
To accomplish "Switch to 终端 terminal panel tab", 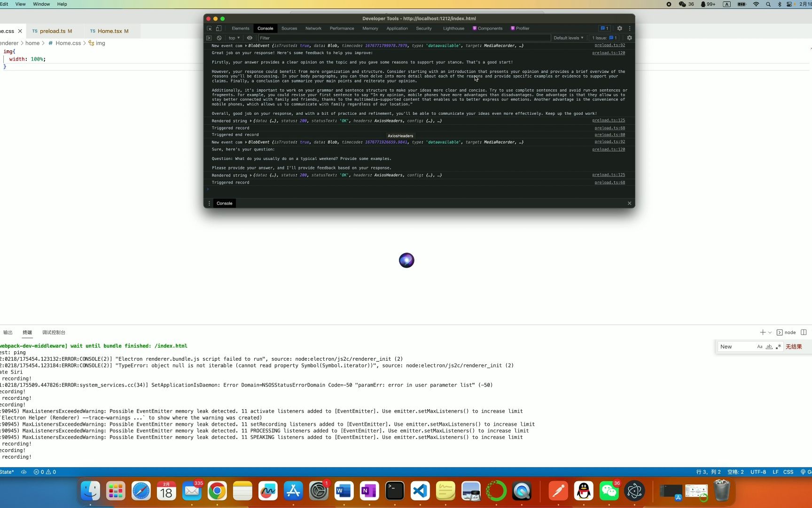I will [x=27, y=333].
